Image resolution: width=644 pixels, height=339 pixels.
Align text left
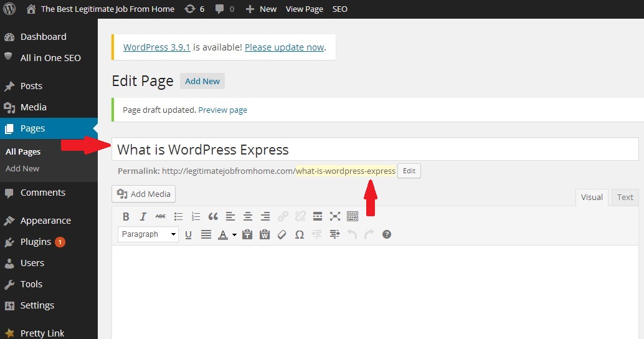[x=230, y=217]
